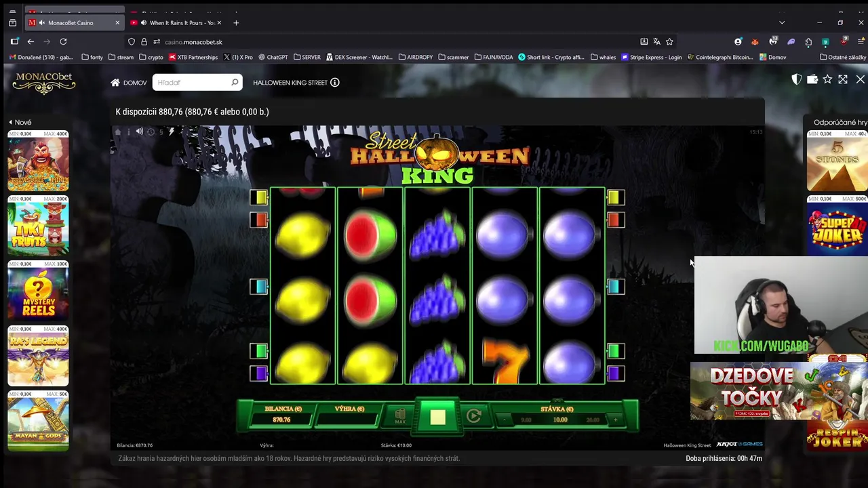Set max bet with the MAX button

400,417
